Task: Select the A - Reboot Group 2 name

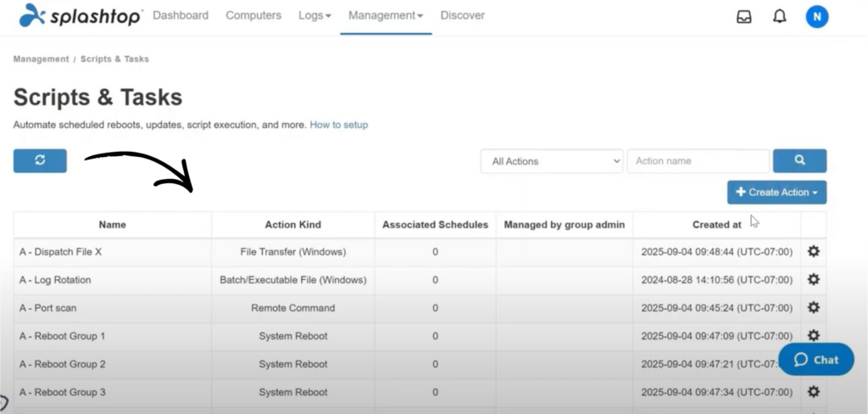Action: tap(62, 364)
